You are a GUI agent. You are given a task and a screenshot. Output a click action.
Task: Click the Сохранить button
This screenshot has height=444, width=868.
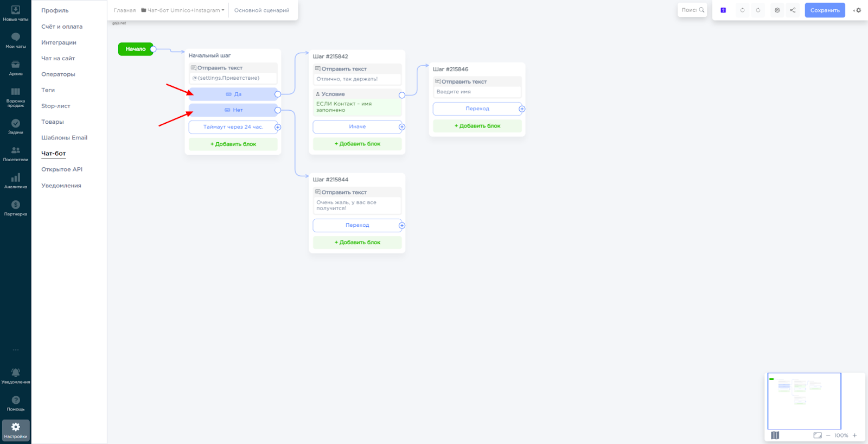pos(825,10)
